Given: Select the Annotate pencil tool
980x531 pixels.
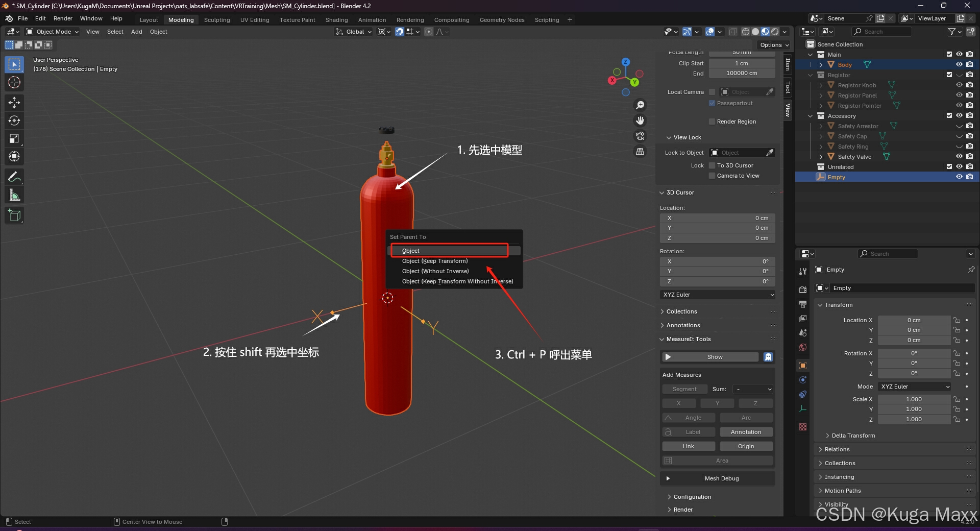Looking at the screenshot, I should 14,177.
